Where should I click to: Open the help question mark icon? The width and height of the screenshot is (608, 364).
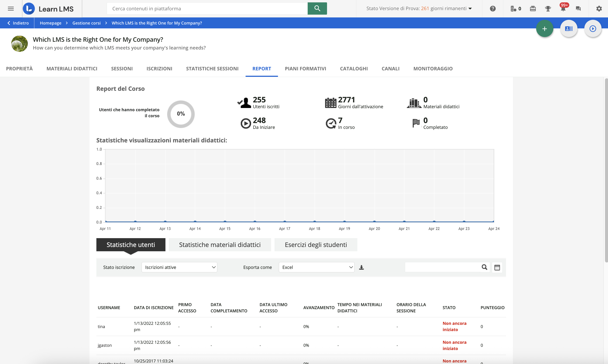pos(492,9)
